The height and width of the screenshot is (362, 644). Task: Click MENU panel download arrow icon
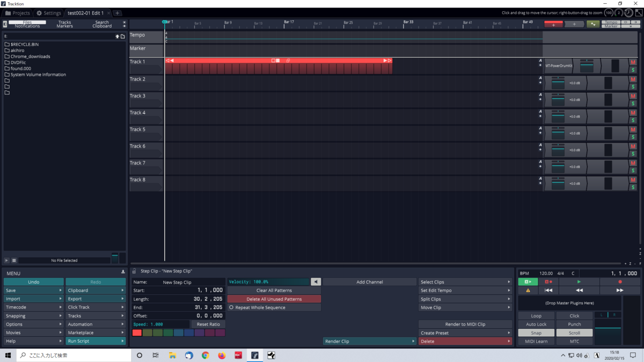pyautogui.click(x=123, y=273)
